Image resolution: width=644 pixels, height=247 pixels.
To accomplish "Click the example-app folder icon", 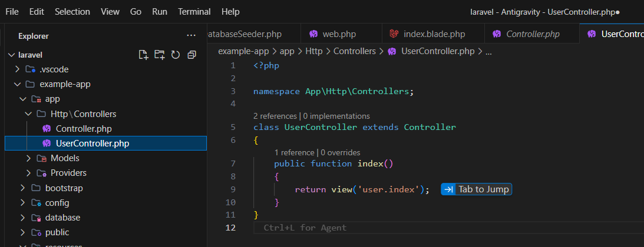I will coord(30,84).
